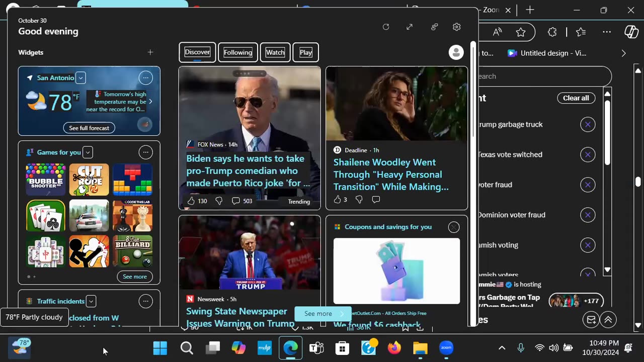644x362 pixels.
Task: Expand widgets board to full view
Action: [410, 27]
